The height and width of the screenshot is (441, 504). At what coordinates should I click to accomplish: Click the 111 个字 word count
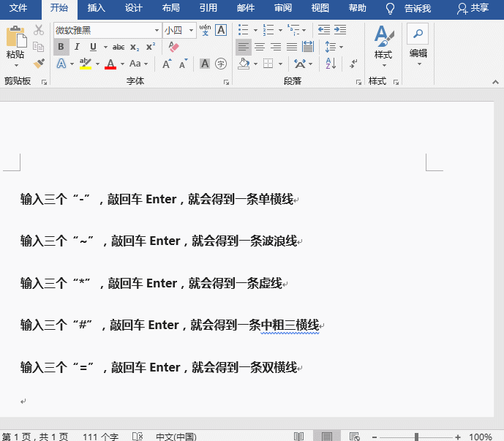pyautogui.click(x=101, y=437)
